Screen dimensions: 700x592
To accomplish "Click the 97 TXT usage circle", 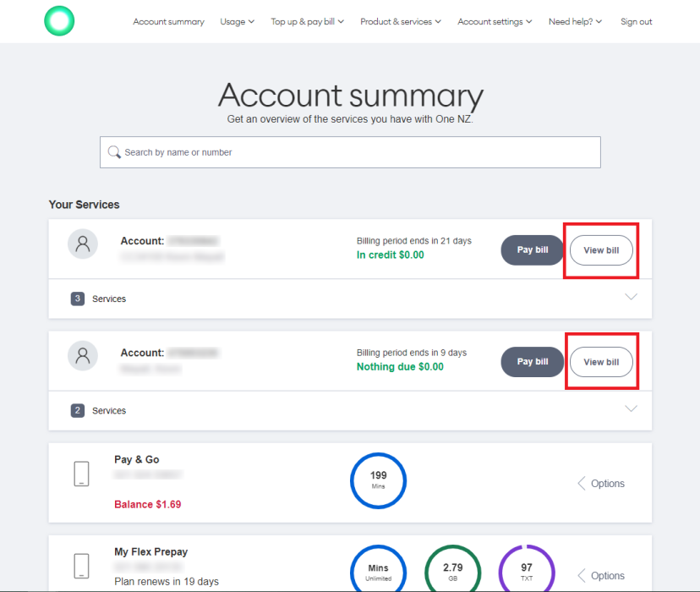I will (x=527, y=569).
